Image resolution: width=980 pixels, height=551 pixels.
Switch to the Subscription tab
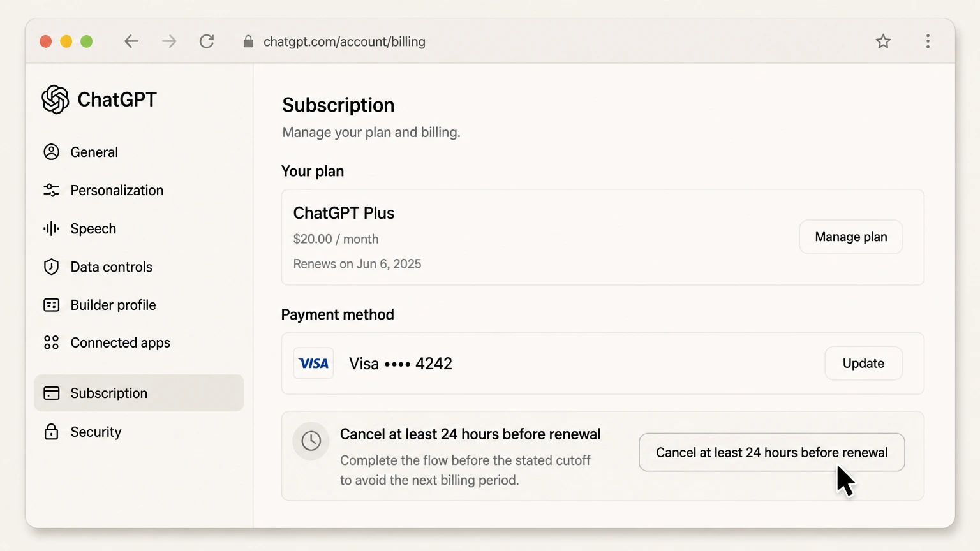(x=139, y=393)
